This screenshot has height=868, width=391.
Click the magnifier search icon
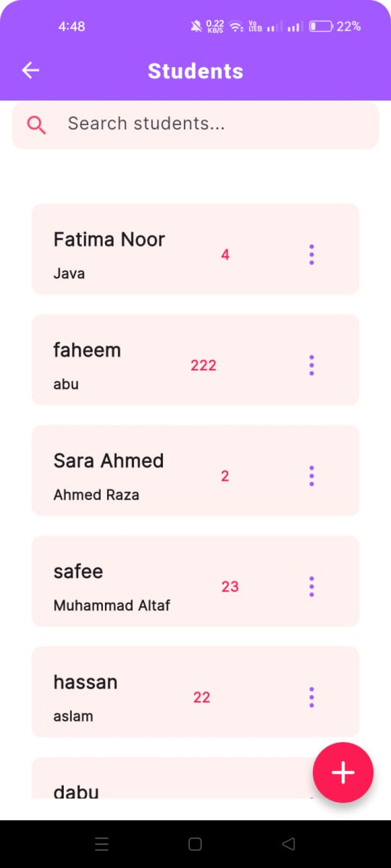point(36,125)
